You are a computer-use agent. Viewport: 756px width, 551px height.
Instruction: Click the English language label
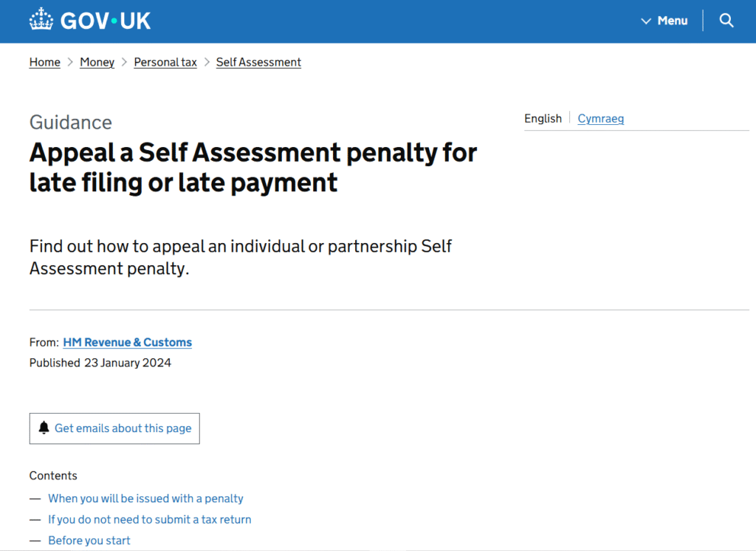pyautogui.click(x=543, y=118)
